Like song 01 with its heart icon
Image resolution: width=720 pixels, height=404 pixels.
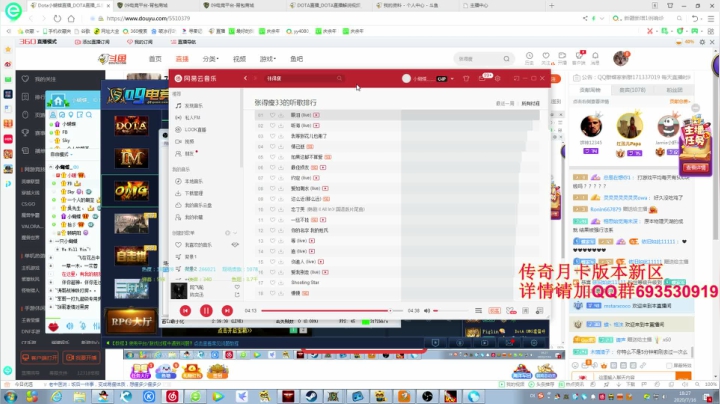click(x=272, y=115)
